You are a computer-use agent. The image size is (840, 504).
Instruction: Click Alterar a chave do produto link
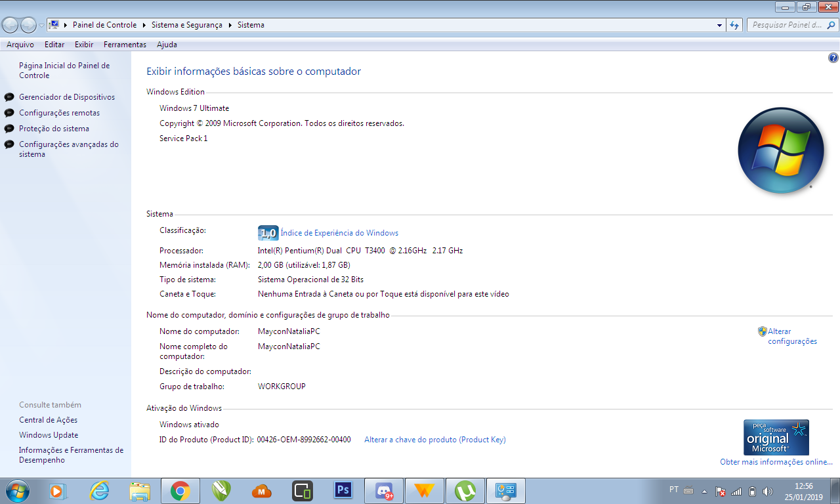(x=435, y=440)
